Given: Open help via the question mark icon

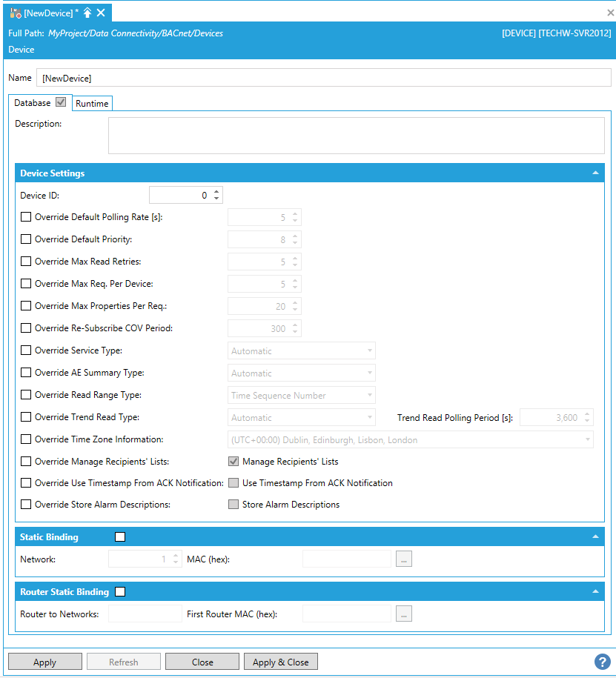Looking at the screenshot, I should coord(602,662).
